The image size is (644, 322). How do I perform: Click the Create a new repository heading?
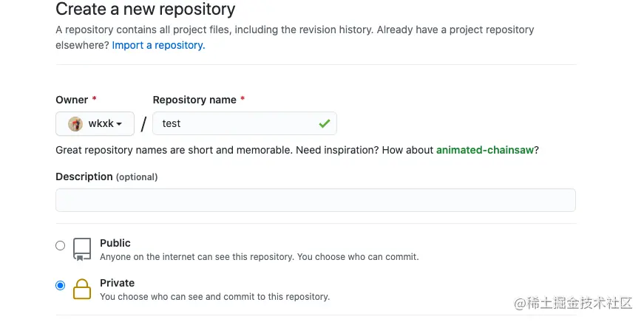coord(146,10)
